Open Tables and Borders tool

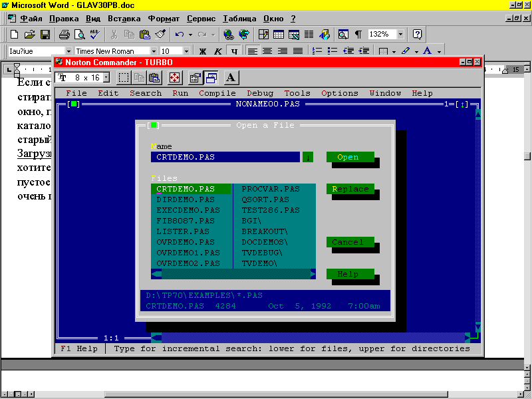coord(263,35)
